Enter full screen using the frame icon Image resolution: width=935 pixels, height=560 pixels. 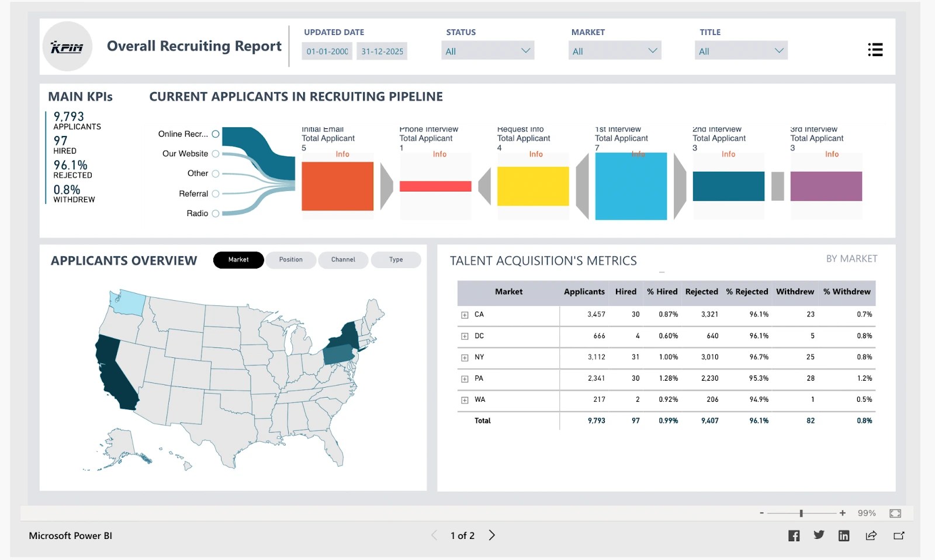[x=895, y=513]
